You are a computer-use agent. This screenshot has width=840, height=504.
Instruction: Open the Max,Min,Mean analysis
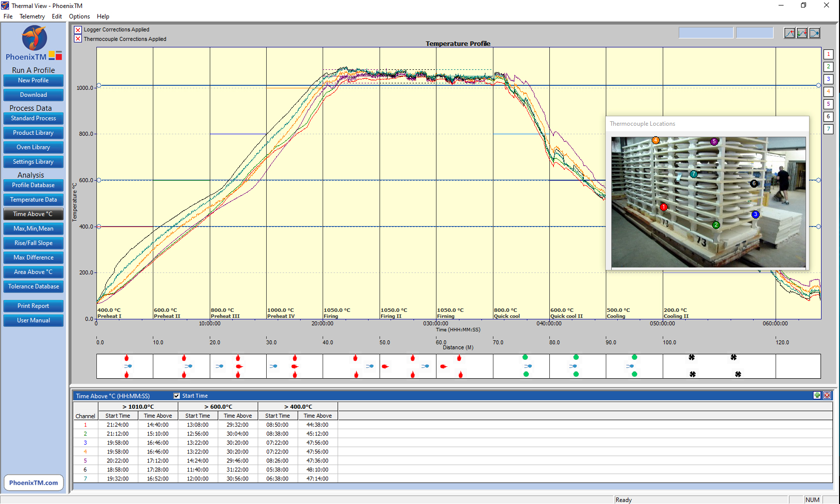(33, 229)
